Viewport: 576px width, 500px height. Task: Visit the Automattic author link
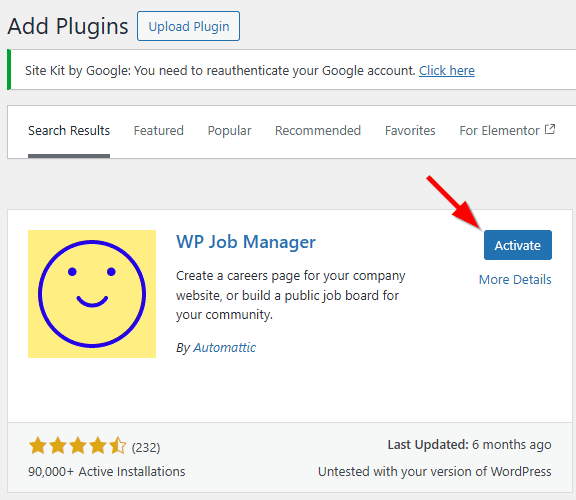pyautogui.click(x=224, y=347)
